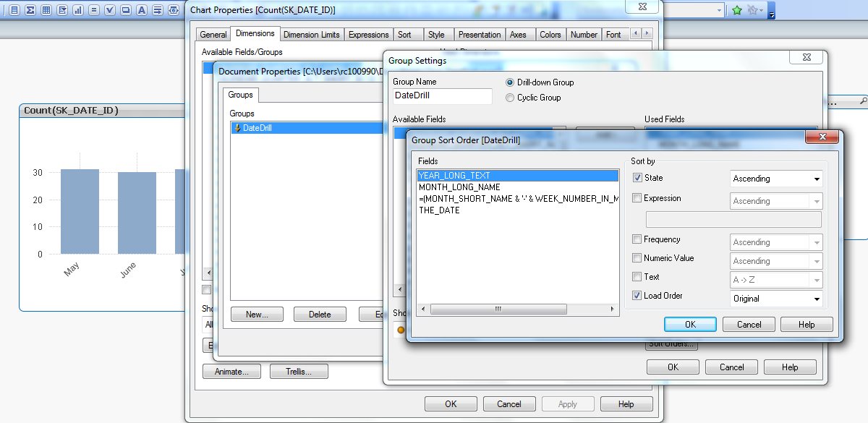Image resolution: width=868 pixels, height=423 pixels.
Task: Click the Statistics Box sigma toolbar icon
Action: 30,10
